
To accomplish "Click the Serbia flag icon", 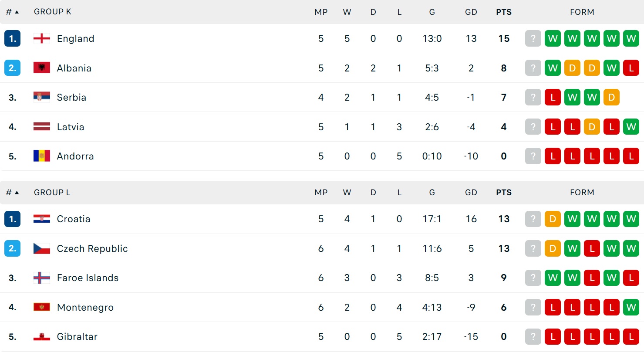I will click(42, 97).
